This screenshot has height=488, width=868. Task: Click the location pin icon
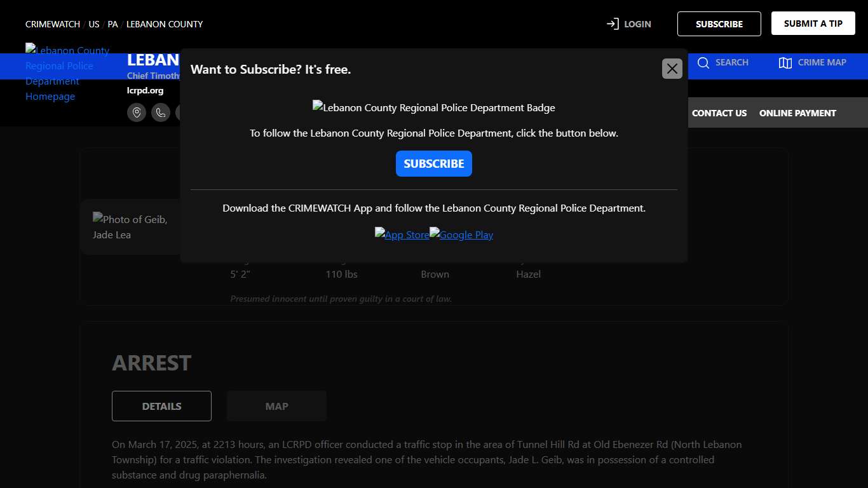pos(137,112)
